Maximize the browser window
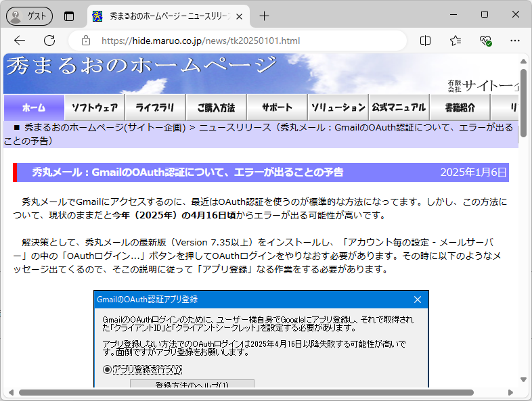This screenshot has height=401, width=532. (485, 15)
